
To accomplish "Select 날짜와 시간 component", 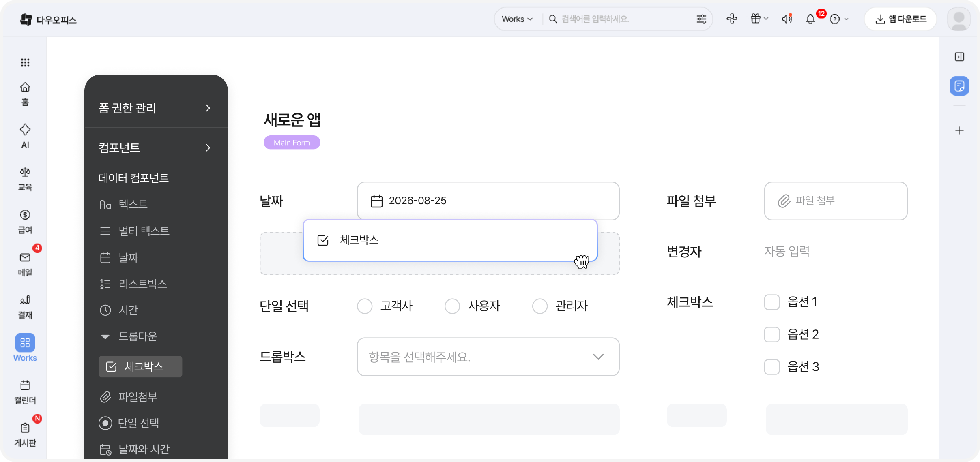I will click(x=134, y=449).
